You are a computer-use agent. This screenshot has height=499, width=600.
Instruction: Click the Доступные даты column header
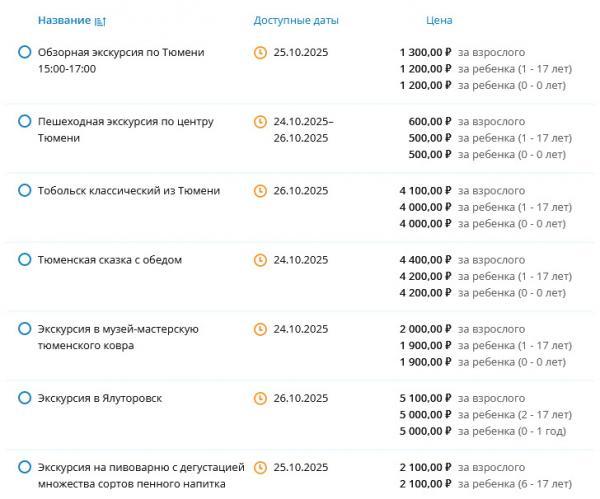click(x=296, y=20)
